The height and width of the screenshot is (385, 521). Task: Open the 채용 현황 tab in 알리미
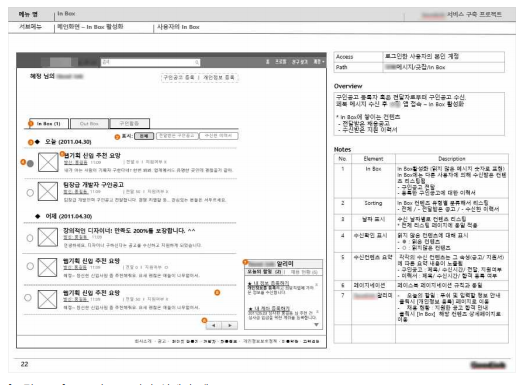304,272
